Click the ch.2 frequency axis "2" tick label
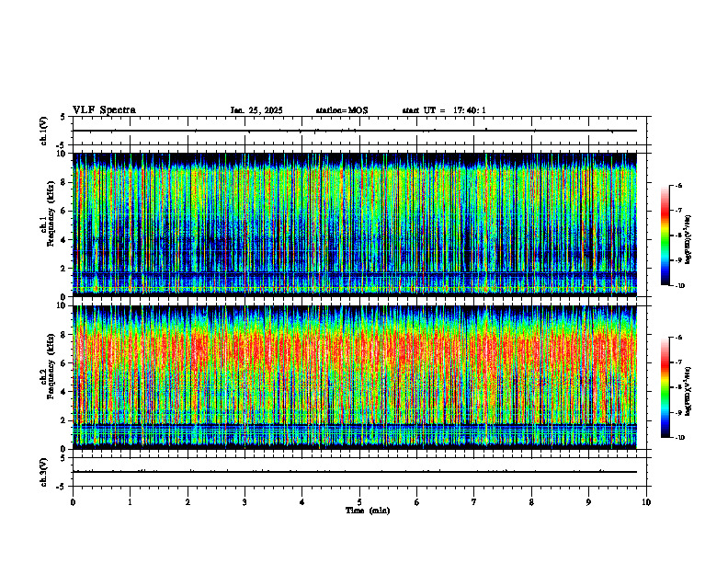Screen dimensions: 728x563 click(x=63, y=420)
